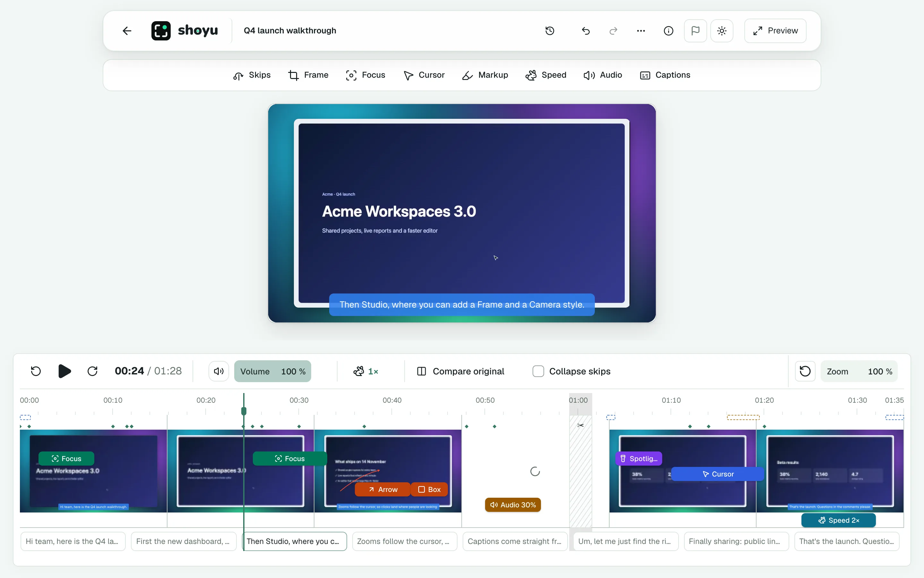Check the Collapse skips checkbox

[x=538, y=371]
